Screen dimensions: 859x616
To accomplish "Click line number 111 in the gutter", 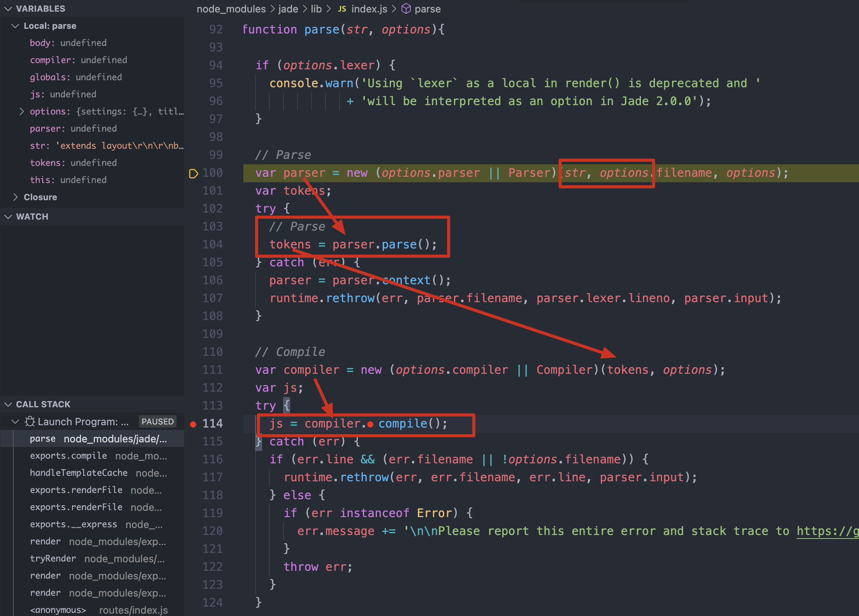I will [213, 370].
